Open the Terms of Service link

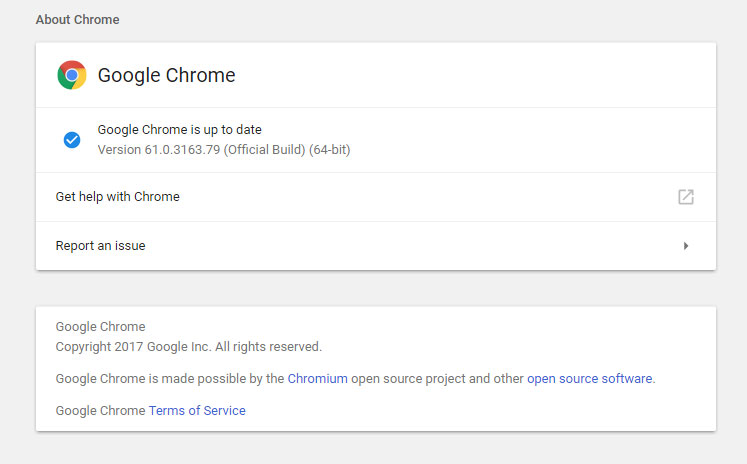(197, 411)
